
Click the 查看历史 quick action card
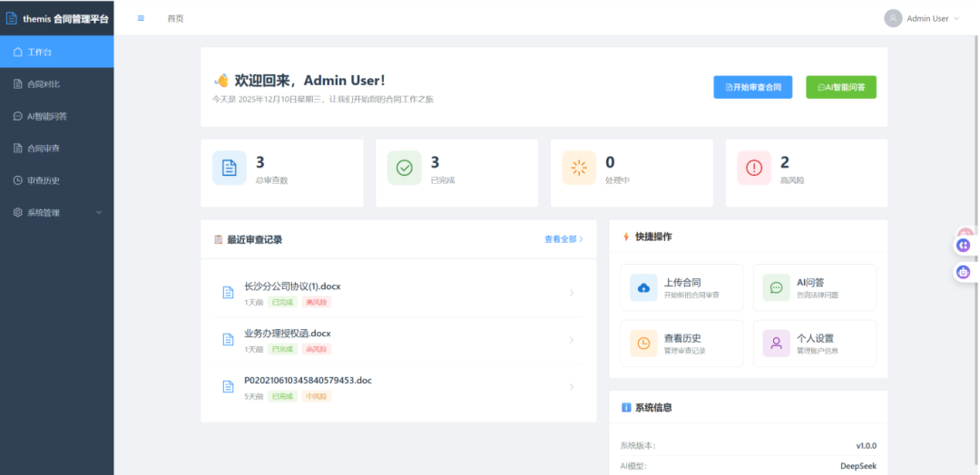click(681, 344)
